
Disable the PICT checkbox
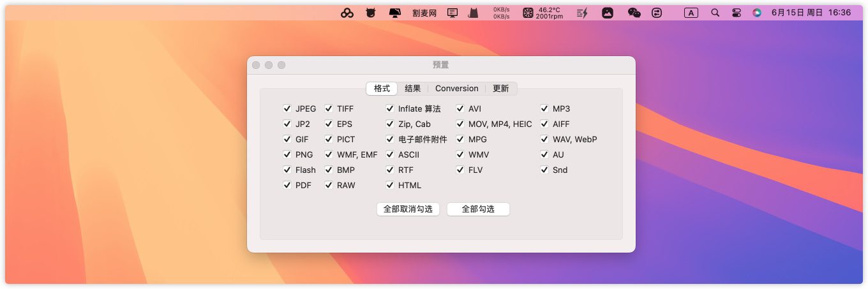click(329, 139)
